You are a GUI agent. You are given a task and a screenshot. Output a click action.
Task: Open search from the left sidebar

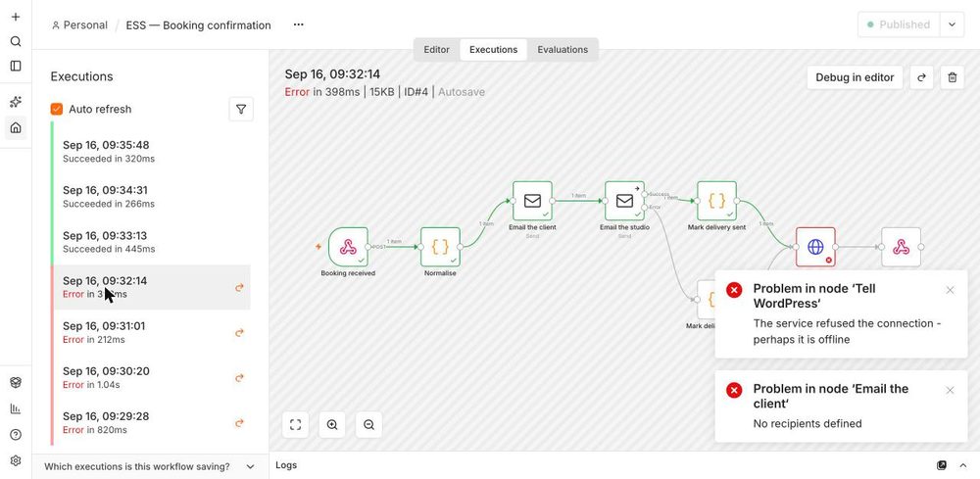pos(16,41)
